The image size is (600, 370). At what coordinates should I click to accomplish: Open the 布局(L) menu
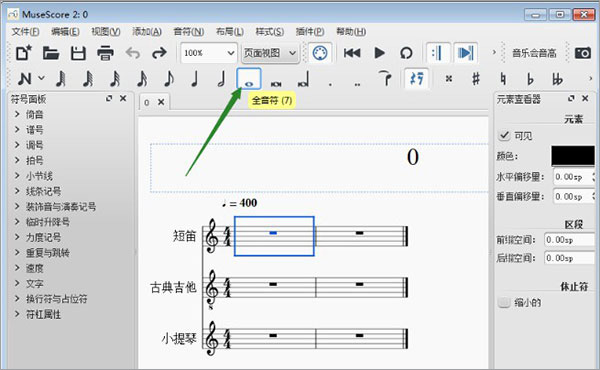230,31
